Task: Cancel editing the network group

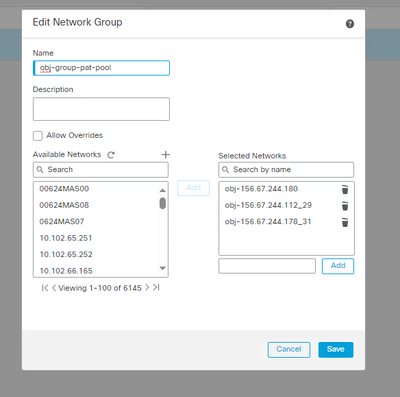Action: coord(289,350)
